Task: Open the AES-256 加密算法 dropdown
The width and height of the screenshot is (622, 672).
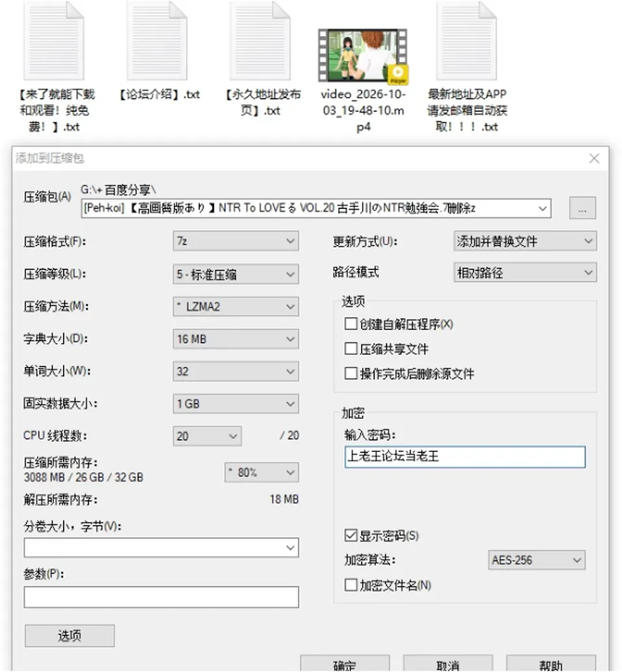Action: click(536, 560)
